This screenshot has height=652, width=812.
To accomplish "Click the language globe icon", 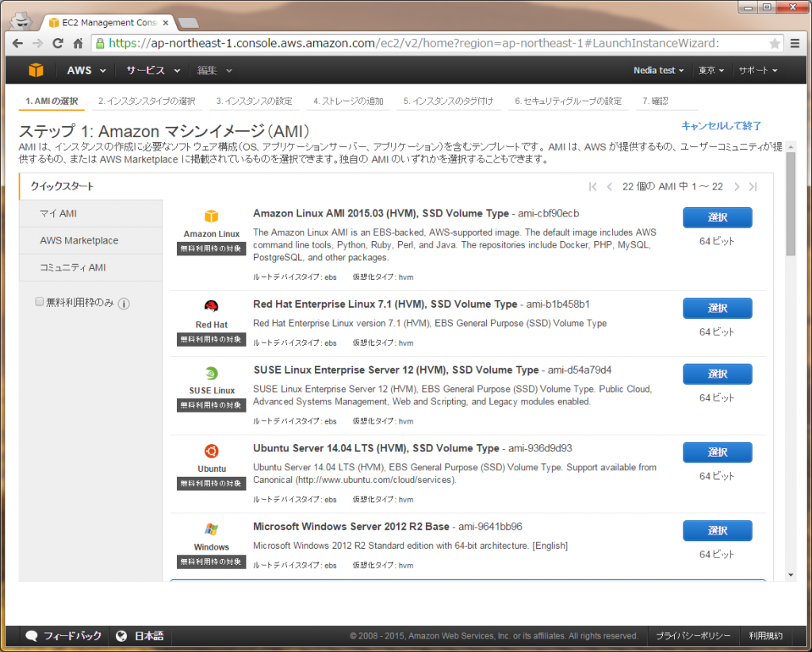I will pos(121,636).
